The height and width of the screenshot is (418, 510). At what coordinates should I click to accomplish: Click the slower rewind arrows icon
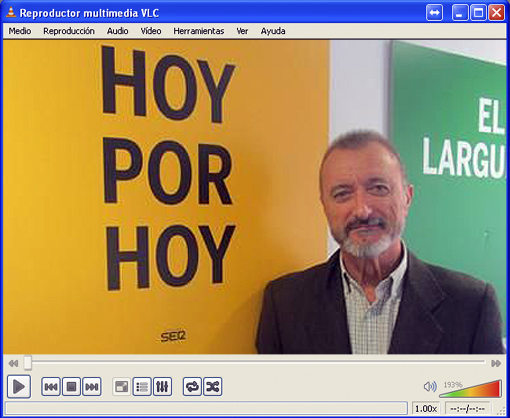click(13, 363)
